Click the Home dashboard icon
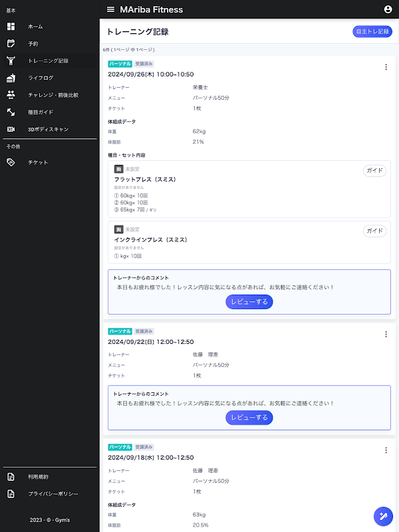 11,27
